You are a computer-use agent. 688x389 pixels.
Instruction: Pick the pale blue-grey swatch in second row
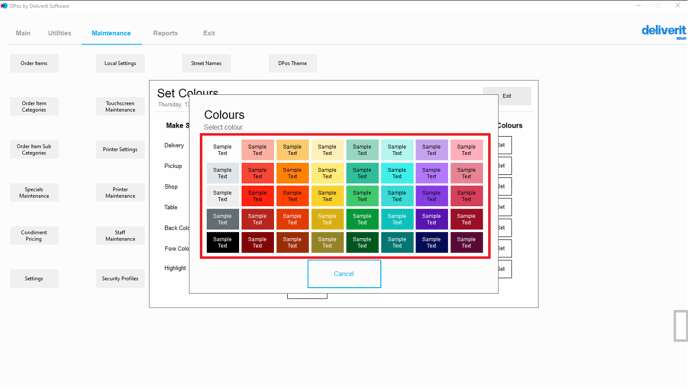(222, 173)
